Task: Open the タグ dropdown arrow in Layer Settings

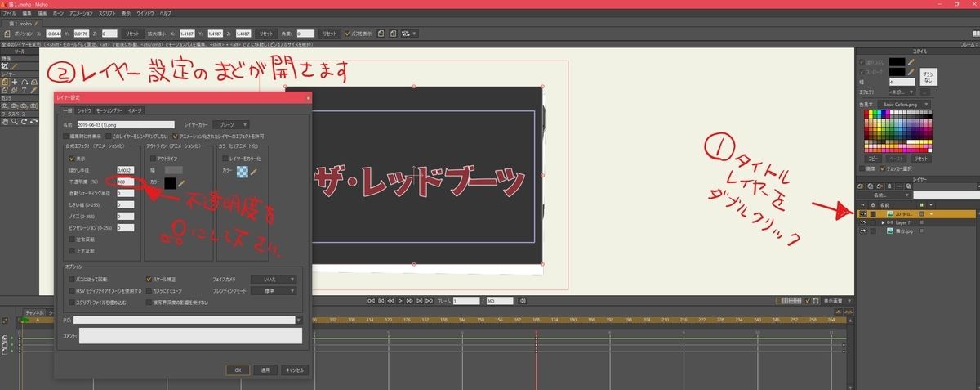Action: (299, 320)
